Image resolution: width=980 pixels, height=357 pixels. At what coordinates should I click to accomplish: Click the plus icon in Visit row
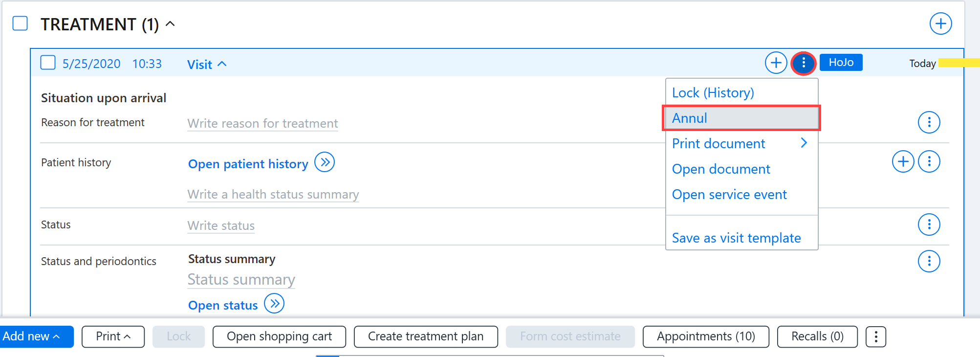point(776,63)
